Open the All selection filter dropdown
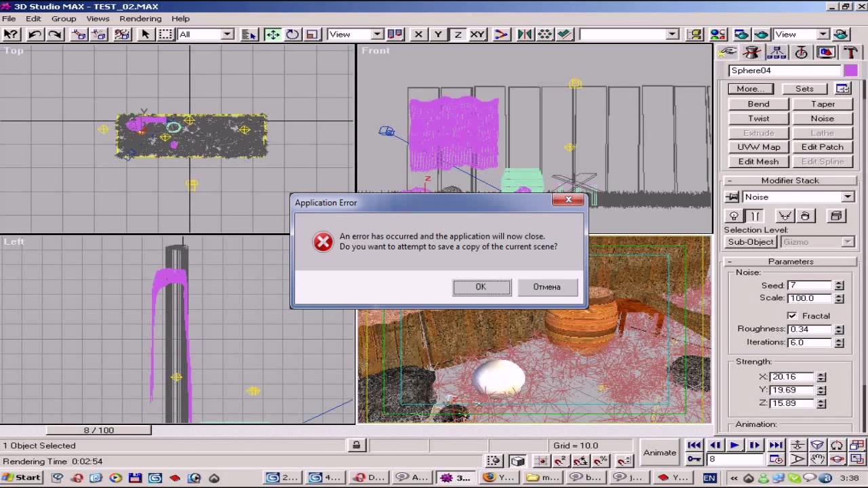Image resolution: width=868 pixels, height=488 pixels. click(x=227, y=35)
